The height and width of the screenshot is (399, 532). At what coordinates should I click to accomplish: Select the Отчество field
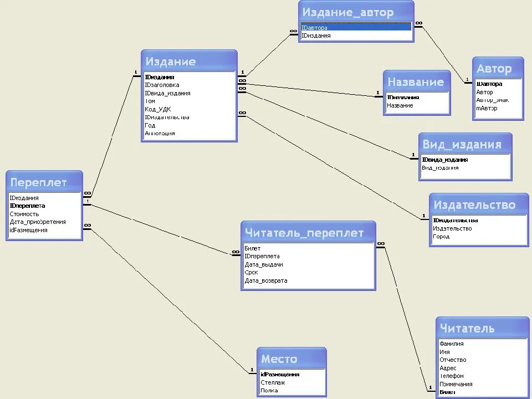tap(483, 360)
